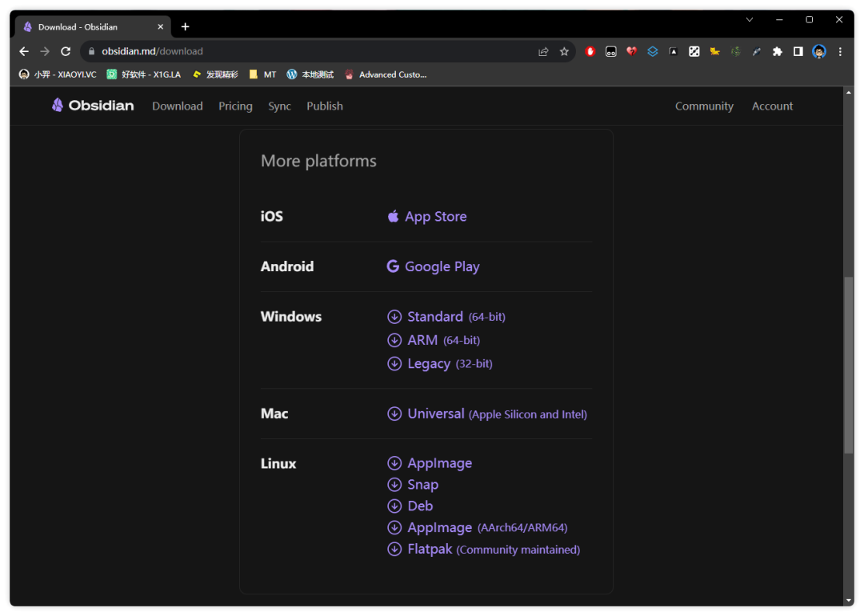This screenshot has width=864, height=616.
Task: Open the Community page link
Action: [704, 106]
